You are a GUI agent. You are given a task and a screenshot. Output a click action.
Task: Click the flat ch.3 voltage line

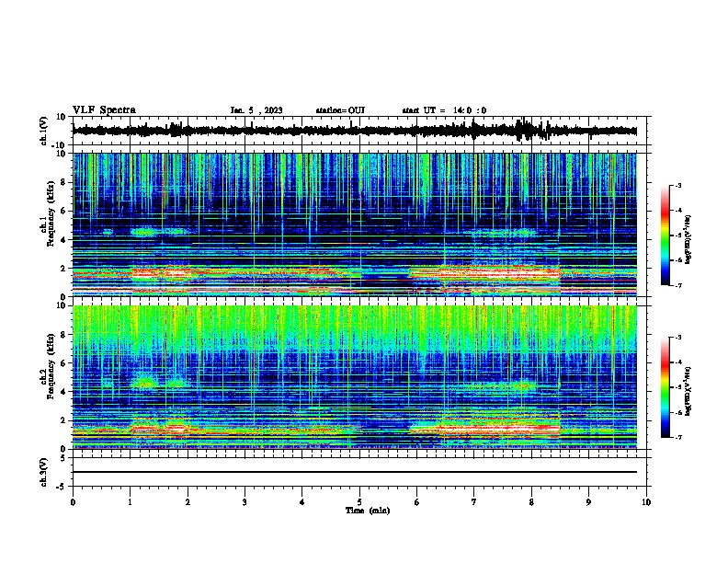click(355, 472)
